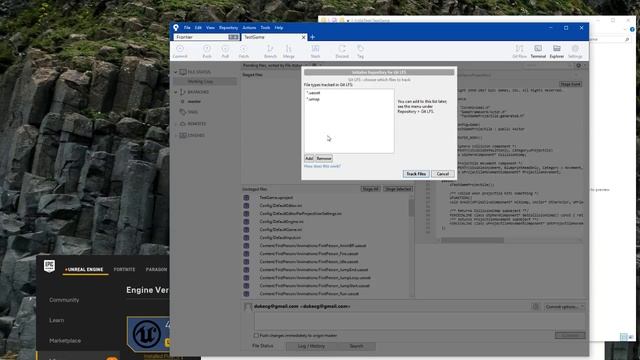Collapse the Branches sidebar section

point(176,92)
